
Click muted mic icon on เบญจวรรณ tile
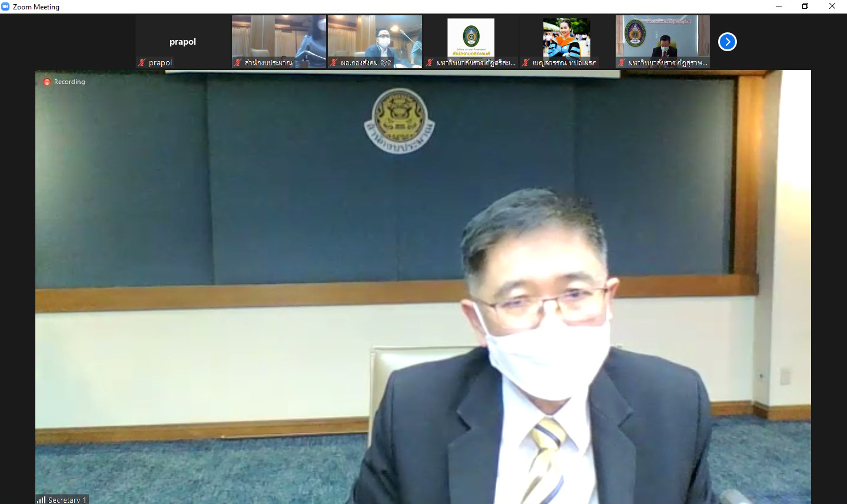point(526,62)
